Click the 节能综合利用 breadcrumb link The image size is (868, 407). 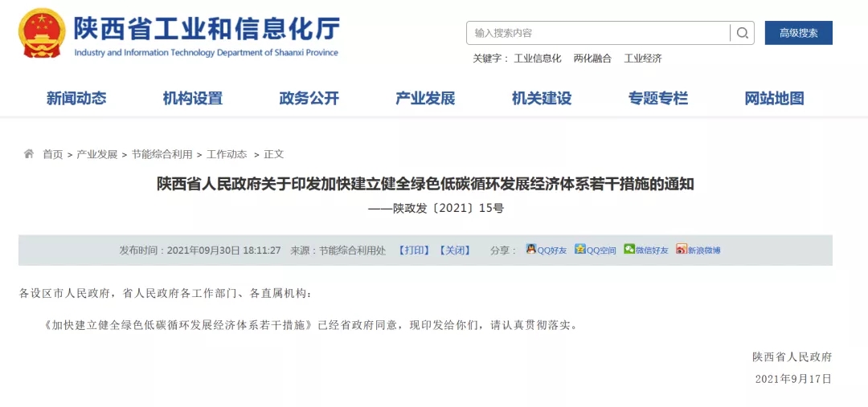[x=162, y=154]
